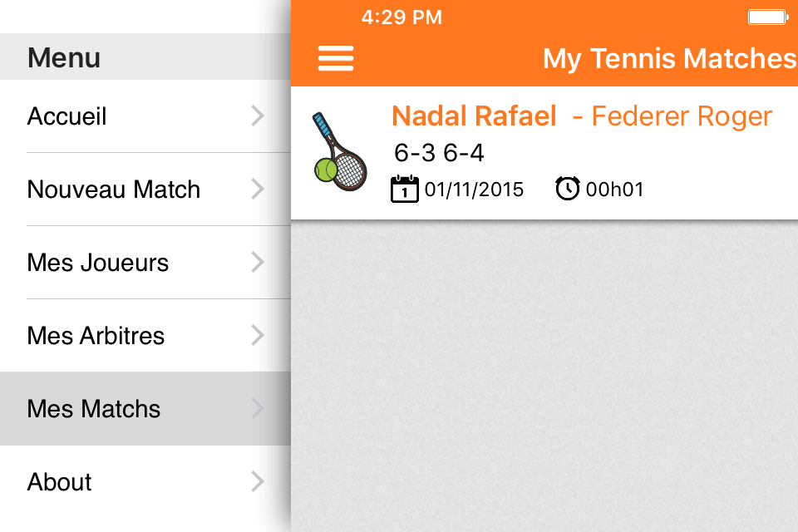Click the Federer Roger player name

click(x=682, y=116)
